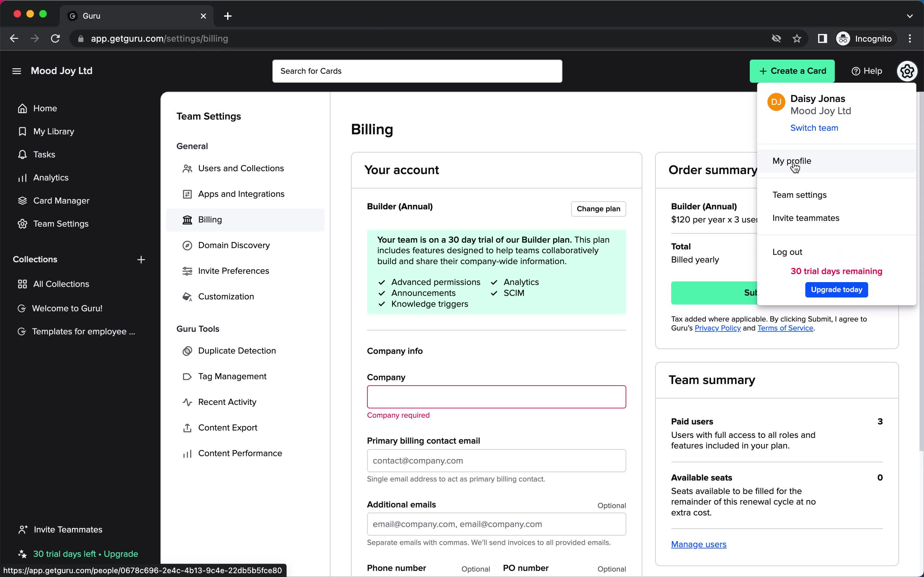
Task: Click the Company input field
Action: (496, 396)
